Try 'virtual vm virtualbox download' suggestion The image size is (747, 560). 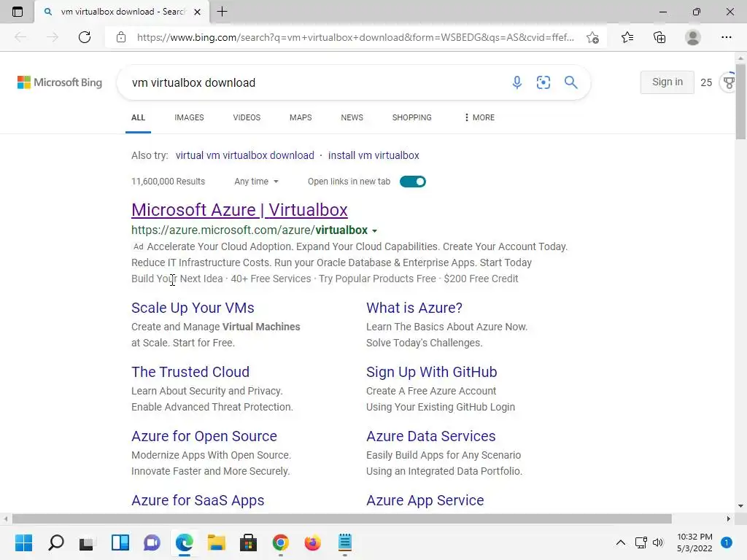pos(245,155)
